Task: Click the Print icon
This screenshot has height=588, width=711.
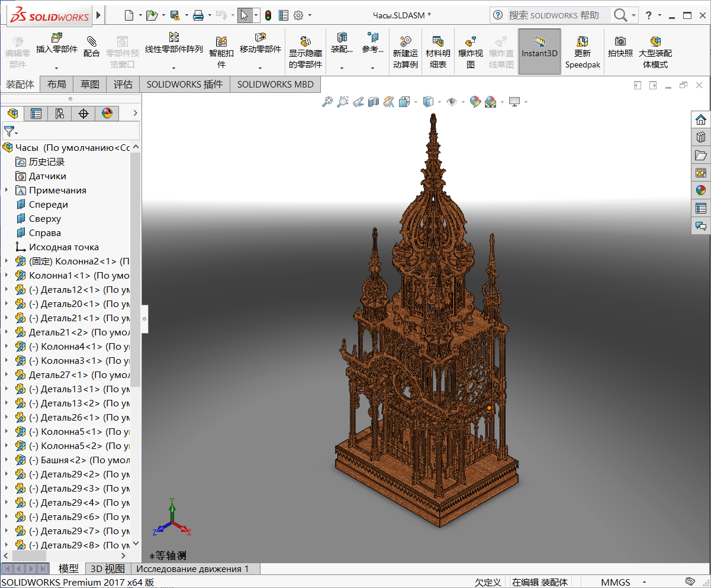Action: click(198, 15)
